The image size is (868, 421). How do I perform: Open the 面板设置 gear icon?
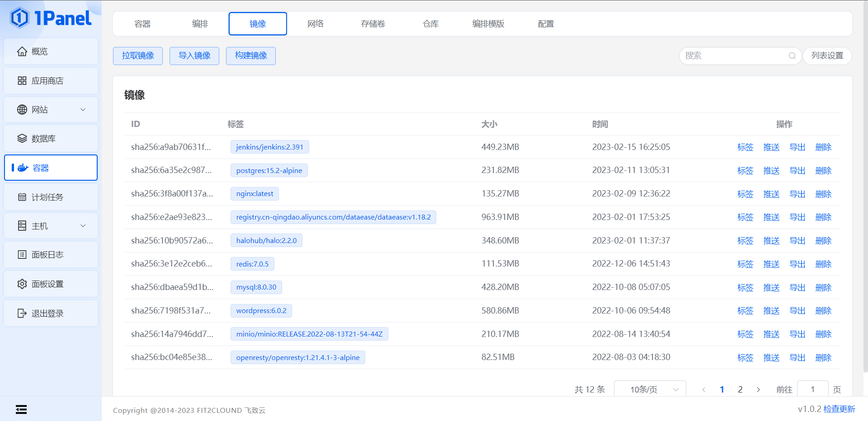tap(22, 284)
